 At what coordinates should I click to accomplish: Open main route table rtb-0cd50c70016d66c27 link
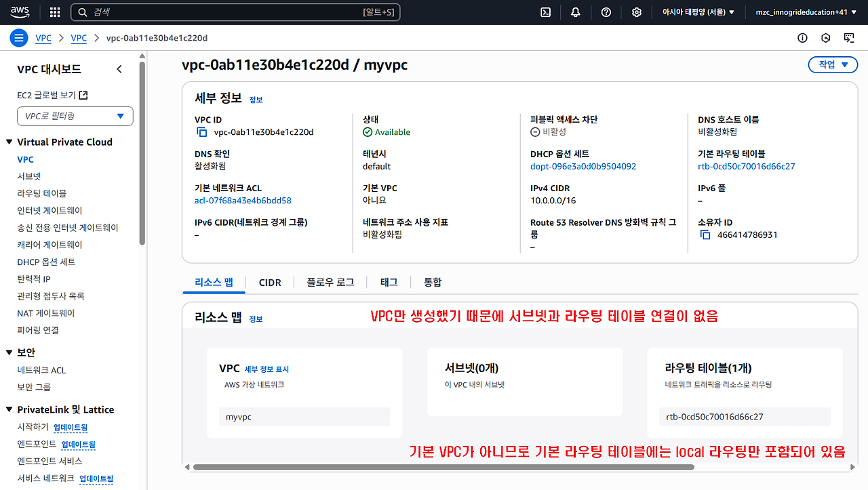click(746, 166)
